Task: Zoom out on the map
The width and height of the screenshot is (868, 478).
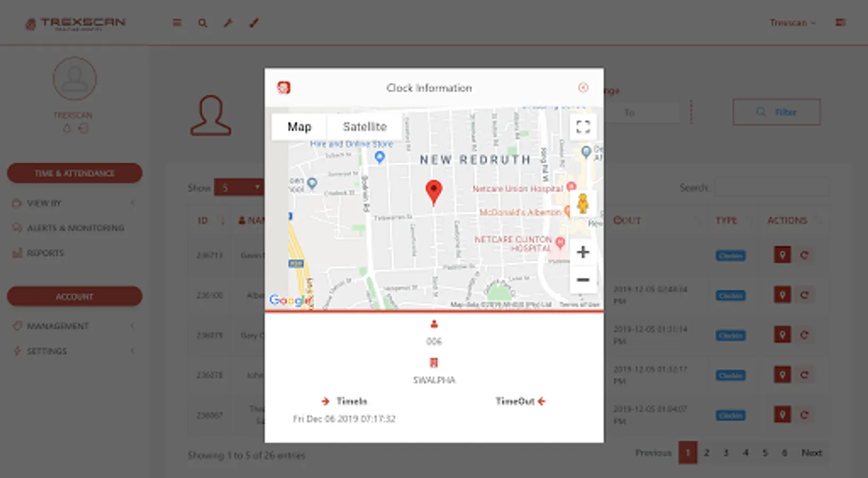Action: tap(583, 279)
